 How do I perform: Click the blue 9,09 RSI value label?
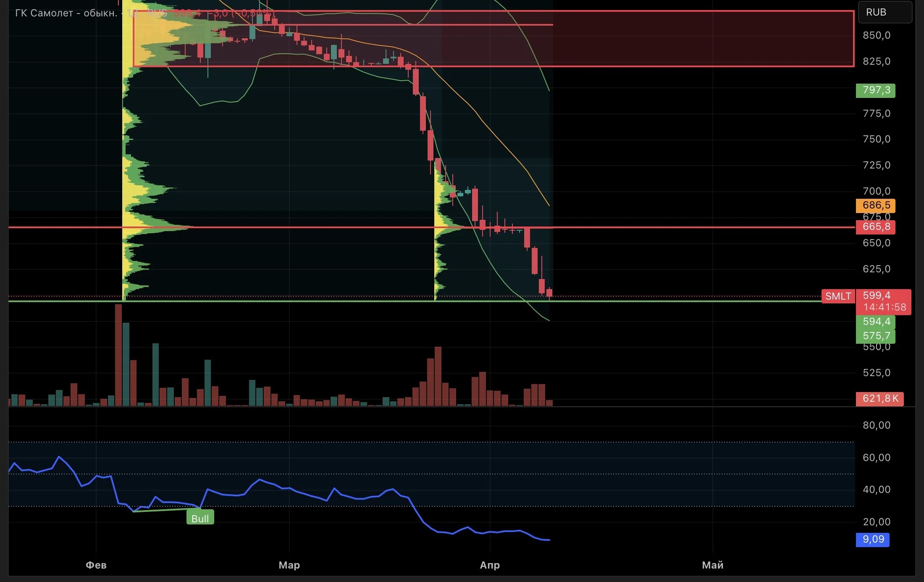[x=873, y=540]
